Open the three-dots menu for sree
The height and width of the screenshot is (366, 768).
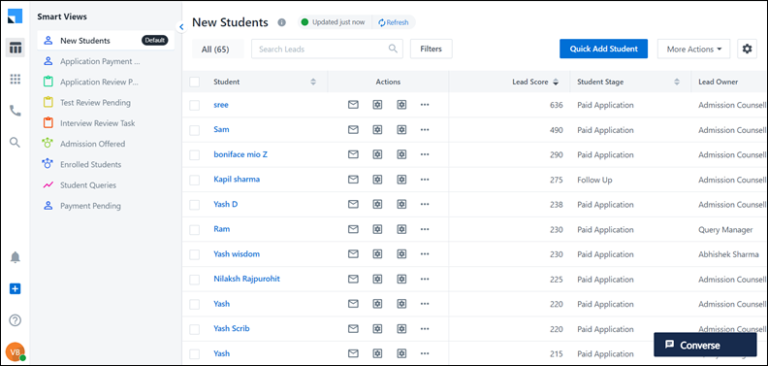pos(425,105)
